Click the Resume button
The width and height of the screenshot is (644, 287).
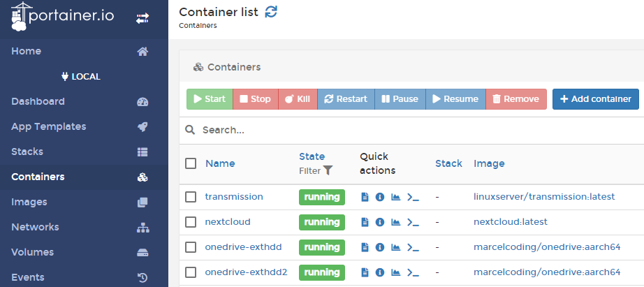pos(455,99)
